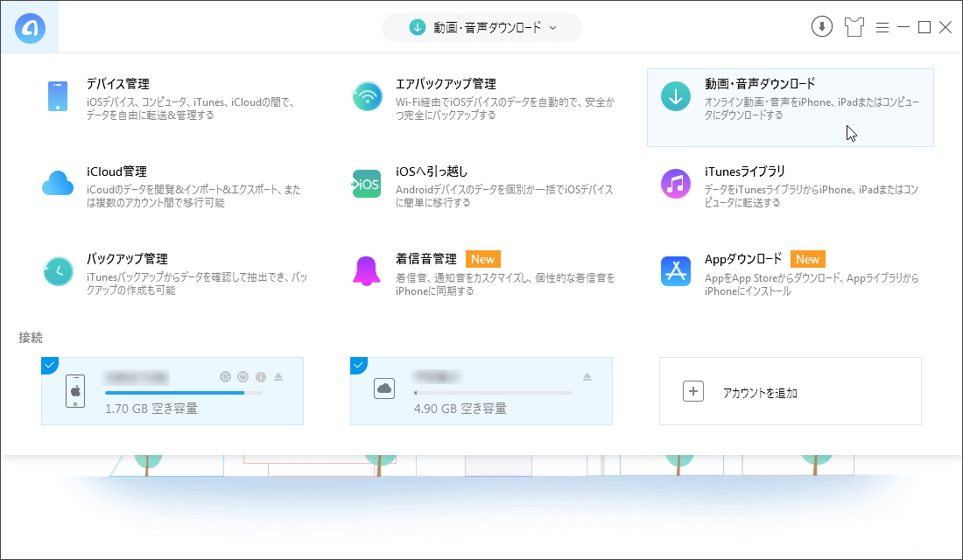
Task: Open the download manager icon in title bar
Action: pyautogui.click(x=822, y=27)
